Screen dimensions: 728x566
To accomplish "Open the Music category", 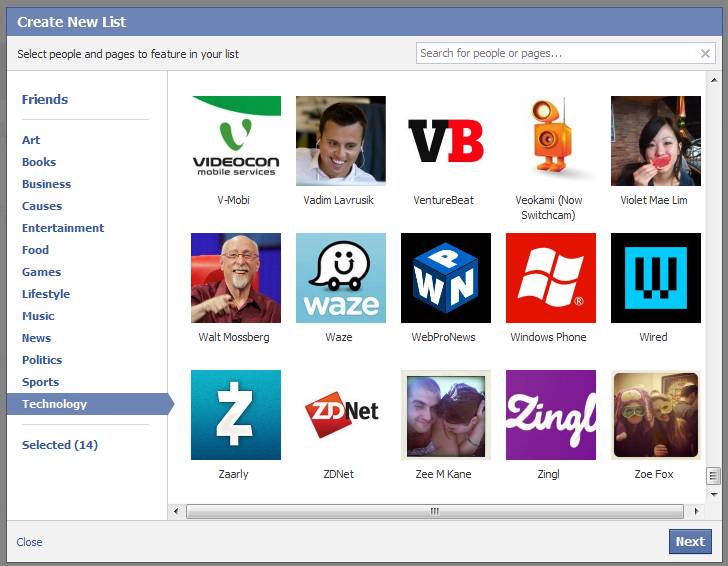I will point(38,316).
